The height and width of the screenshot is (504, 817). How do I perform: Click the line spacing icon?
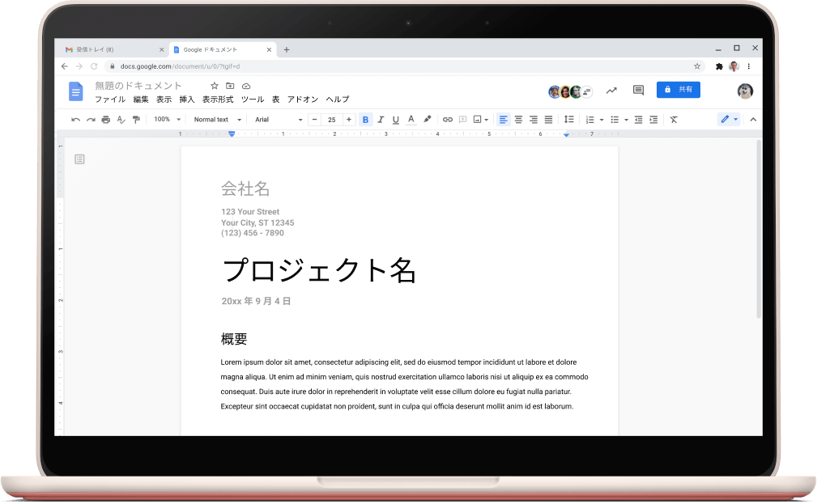[x=568, y=120]
